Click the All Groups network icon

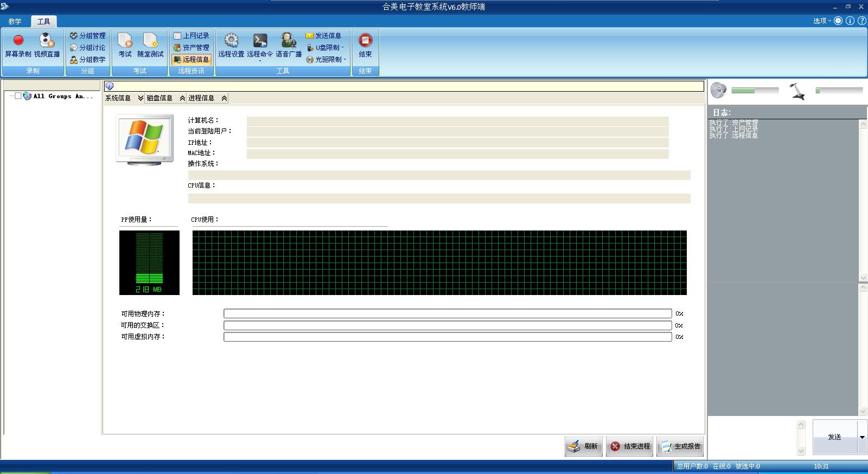point(27,96)
